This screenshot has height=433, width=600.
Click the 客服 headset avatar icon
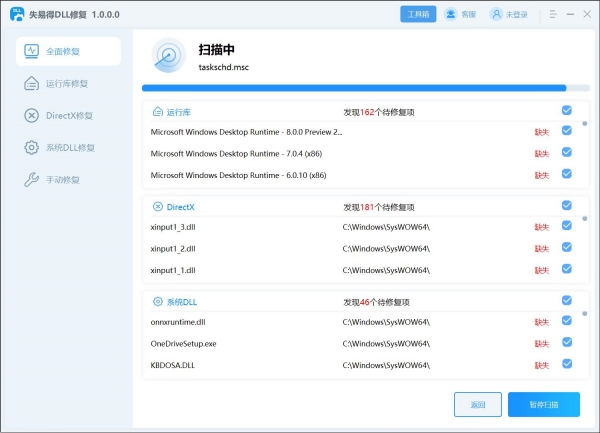451,14
